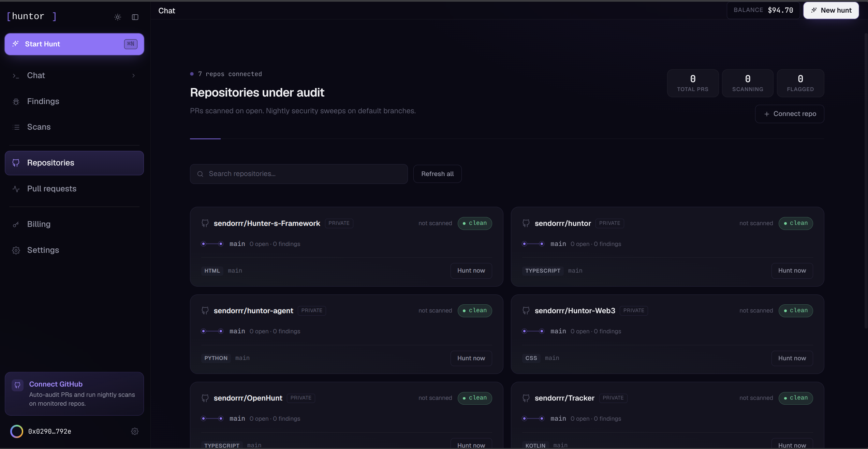868x449 pixels.
Task: Open Settings in the sidebar
Action: point(74,250)
